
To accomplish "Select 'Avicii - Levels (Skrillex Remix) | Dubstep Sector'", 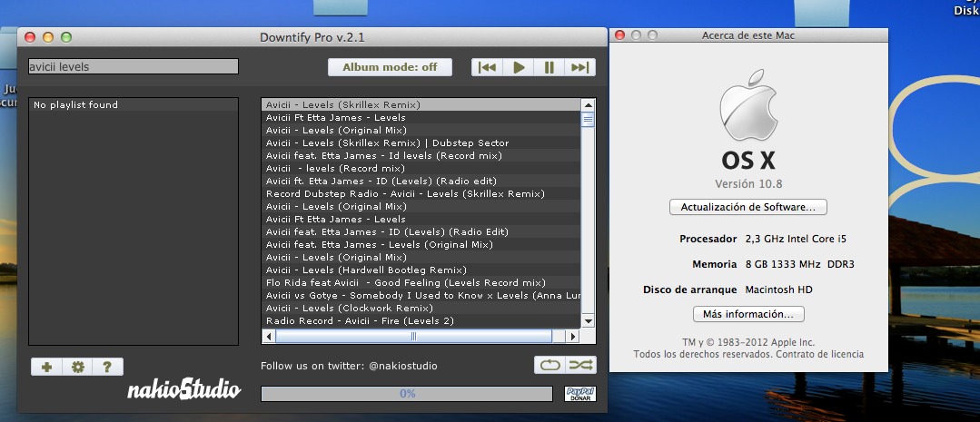I will [x=421, y=143].
